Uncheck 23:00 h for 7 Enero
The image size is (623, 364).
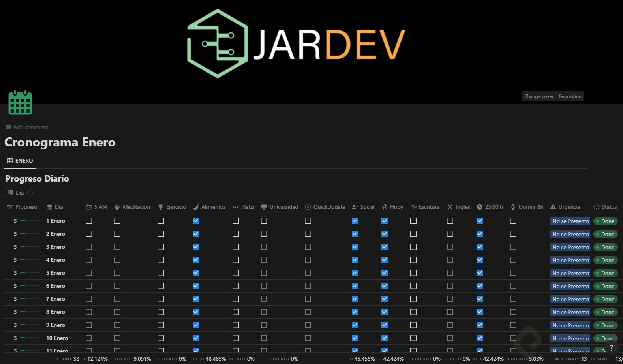pyautogui.click(x=480, y=299)
